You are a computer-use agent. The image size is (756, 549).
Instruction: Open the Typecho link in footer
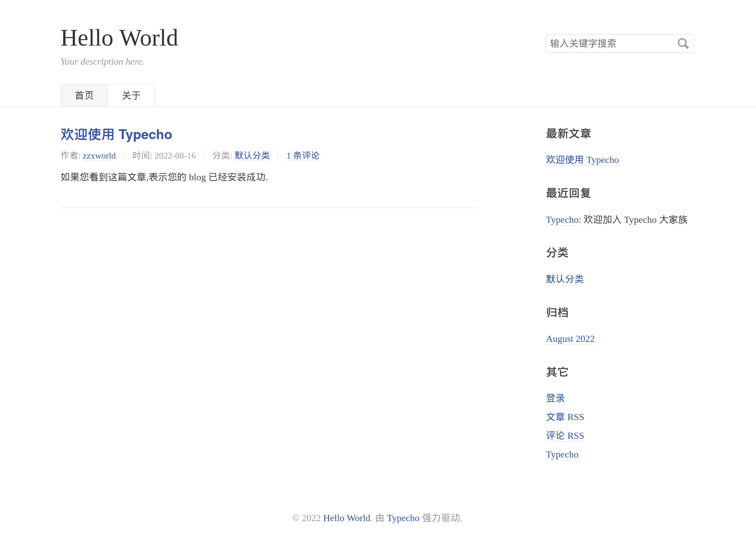click(x=402, y=518)
